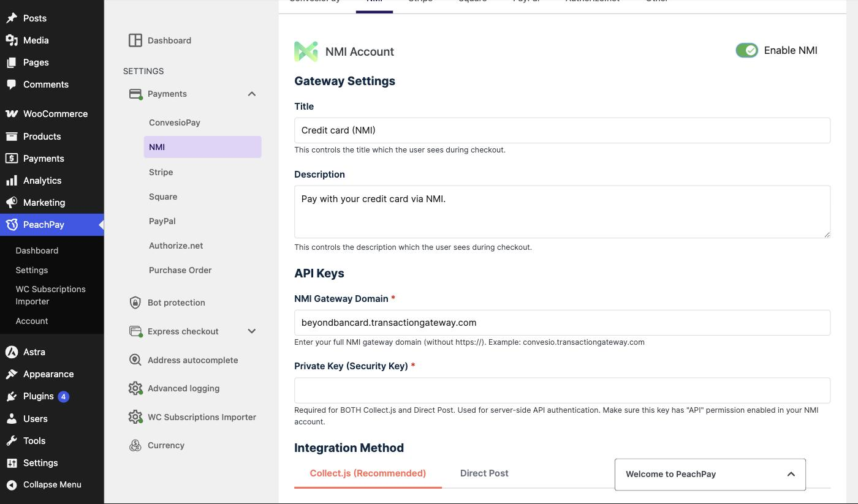Click the NMI Account logo
Screen dimensions: 858x504
tap(306, 51)
